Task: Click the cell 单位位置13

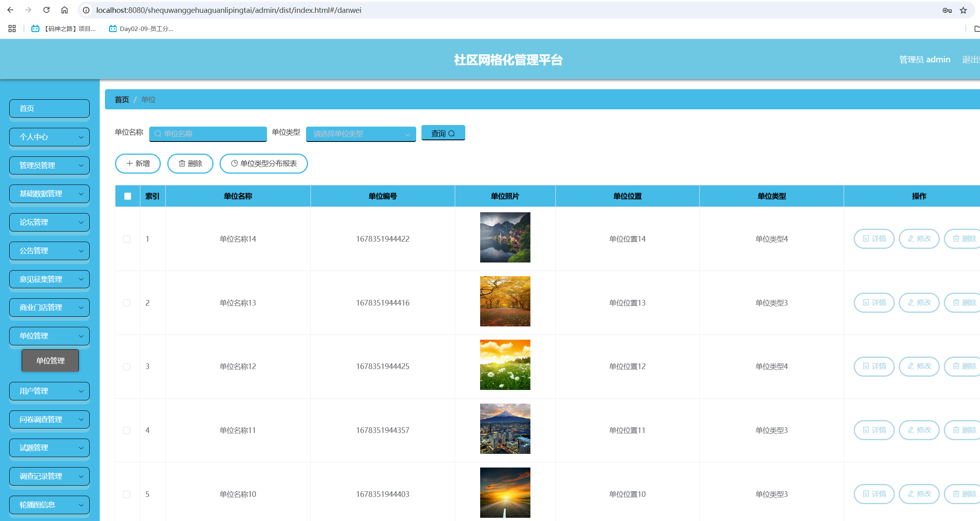Action: point(627,303)
